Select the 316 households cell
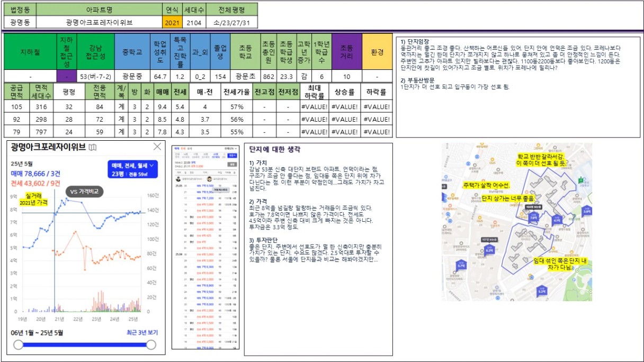 coord(41,107)
